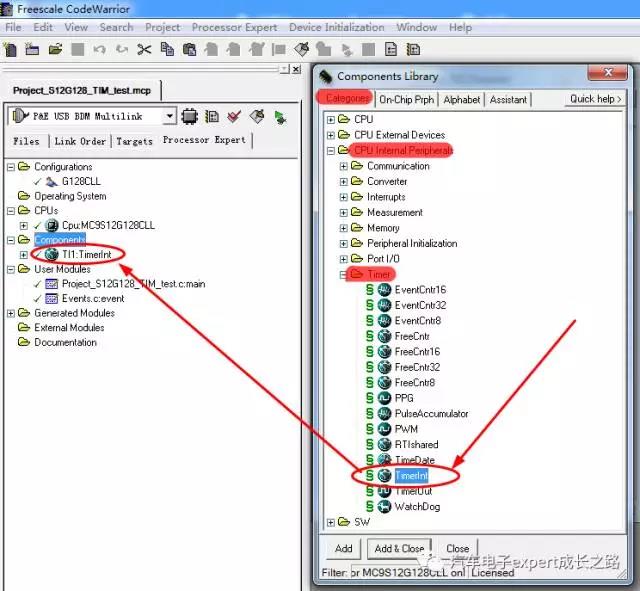Click the Quick help button
Screen dimensions: 640x591
coord(595,99)
